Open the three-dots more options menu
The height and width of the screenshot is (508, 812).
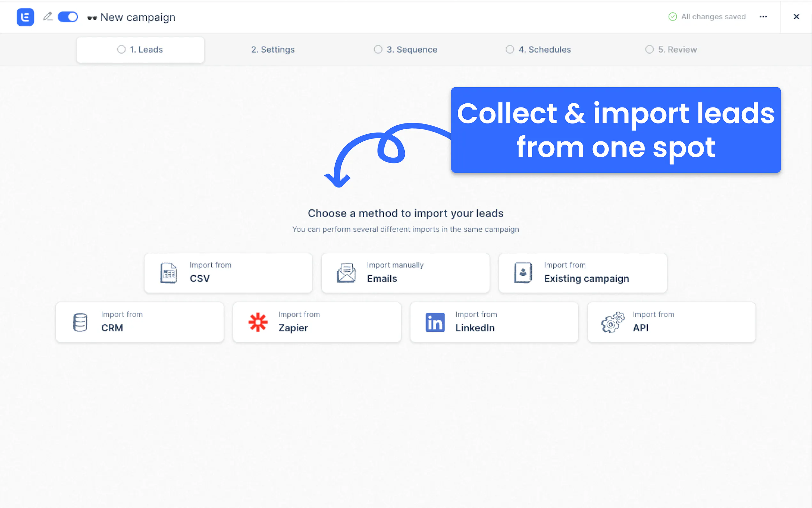tap(763, 16)
